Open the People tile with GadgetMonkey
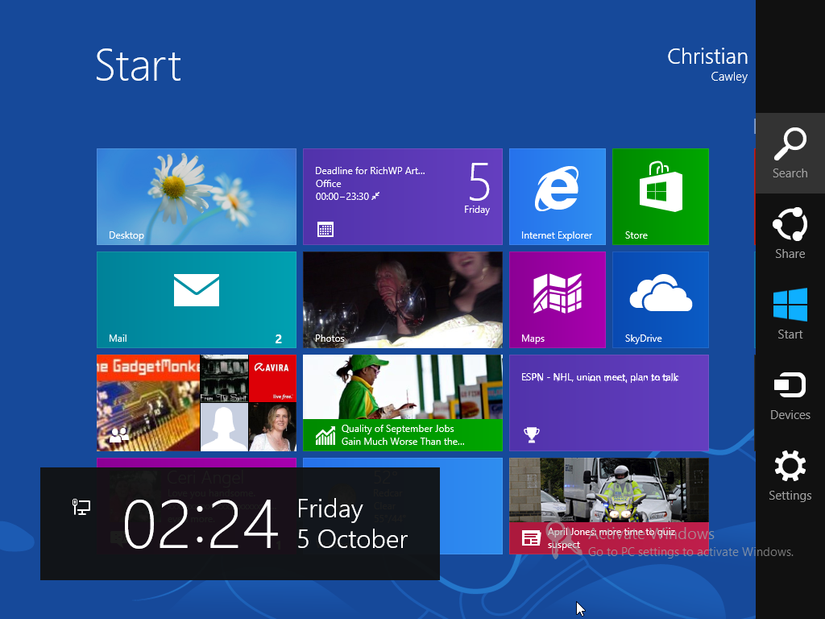The width and height of the screenshot is (825, 619). click(x=196, y=403)
